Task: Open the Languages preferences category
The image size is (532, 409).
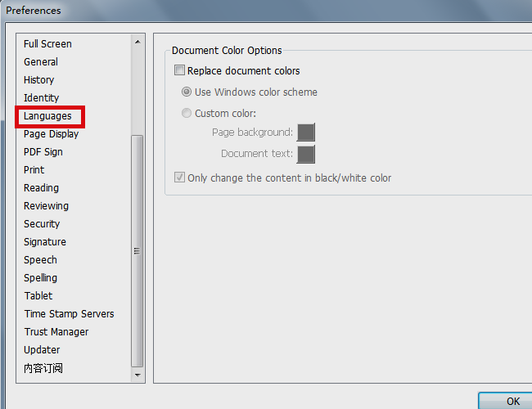Action: 47,116
